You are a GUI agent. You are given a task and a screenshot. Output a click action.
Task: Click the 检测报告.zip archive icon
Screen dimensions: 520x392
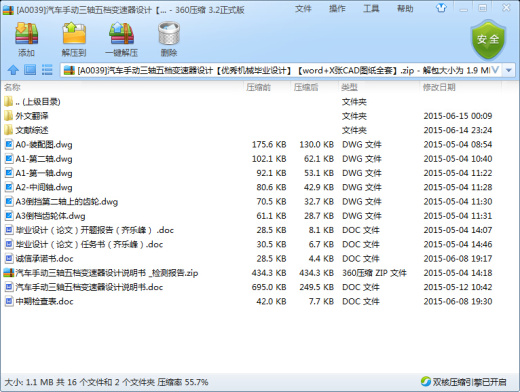(8, 273)
